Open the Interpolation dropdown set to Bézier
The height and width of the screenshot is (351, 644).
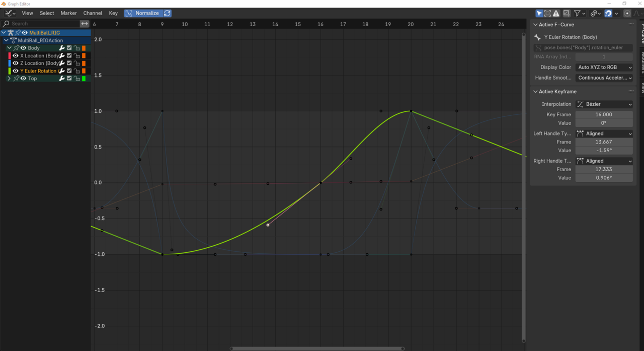pos(604,104)
